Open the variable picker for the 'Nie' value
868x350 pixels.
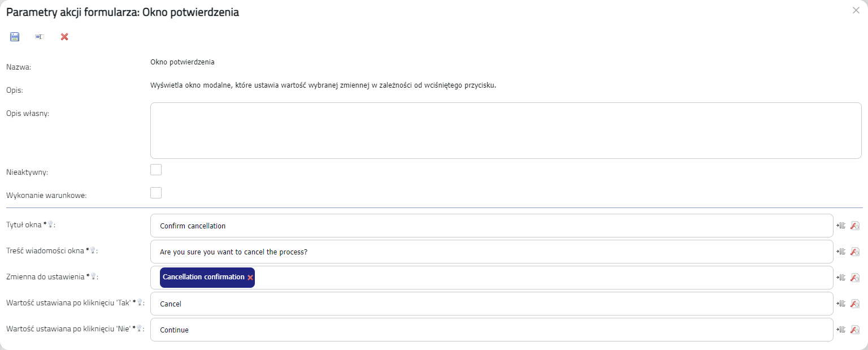[x=841, y=330]
